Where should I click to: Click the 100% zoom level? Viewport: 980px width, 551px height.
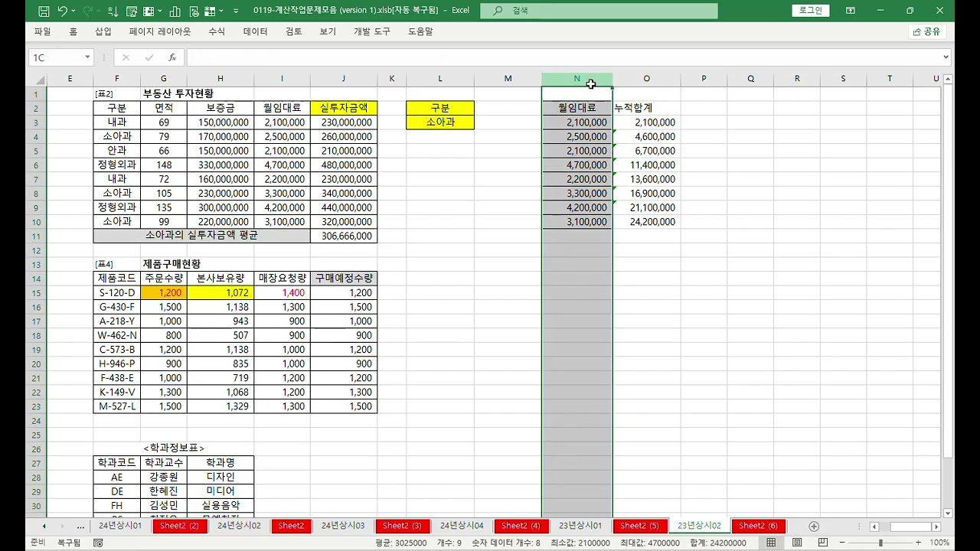pos(939,543)
